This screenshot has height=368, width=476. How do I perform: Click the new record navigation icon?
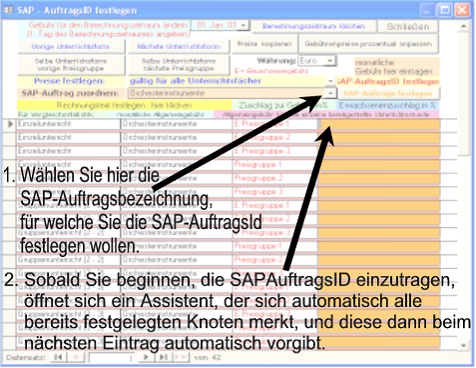[181, 357]
